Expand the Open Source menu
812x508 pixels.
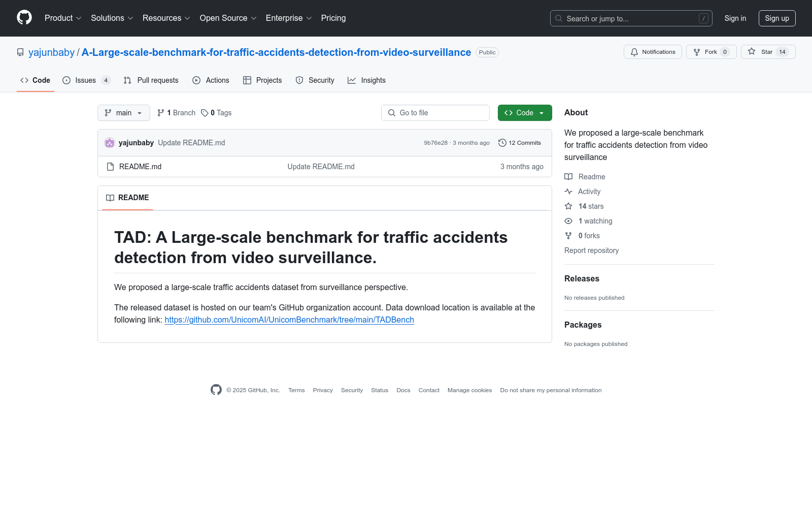pos(228,18)
